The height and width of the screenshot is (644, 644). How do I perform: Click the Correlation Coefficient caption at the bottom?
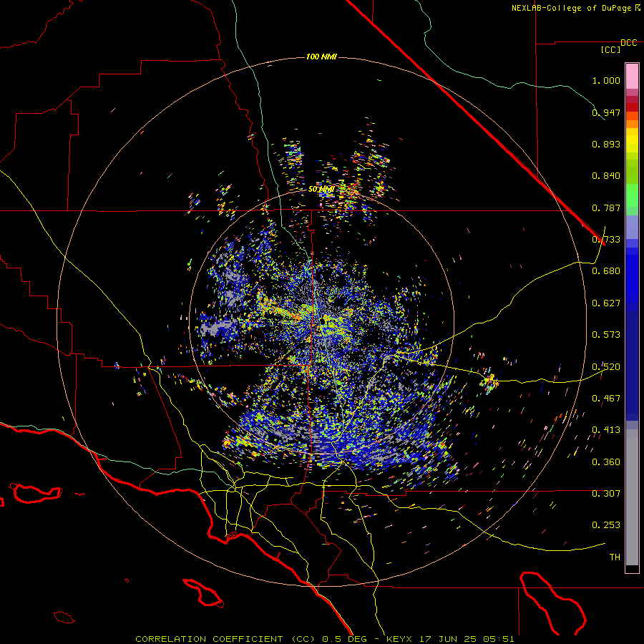click(324, 639)
